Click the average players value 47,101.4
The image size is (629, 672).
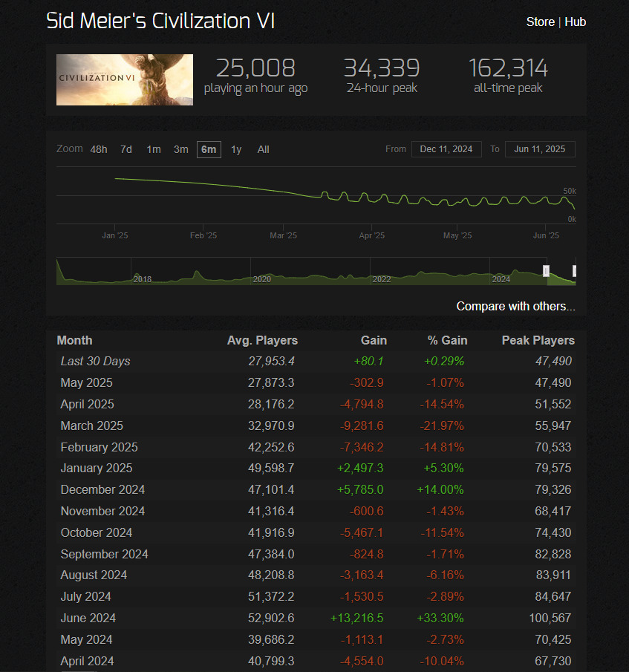[x=271, y=489]
